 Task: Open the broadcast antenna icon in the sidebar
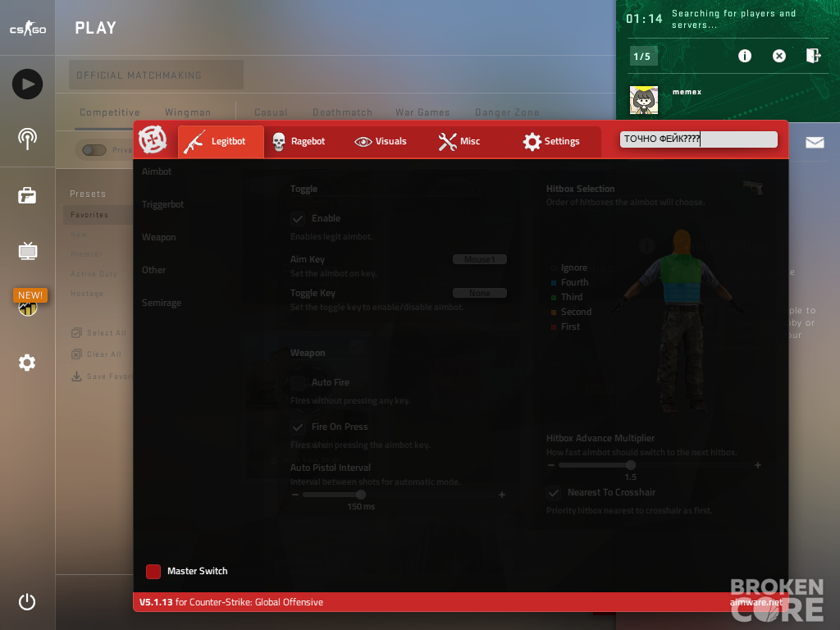pyautogui.click(x=27, y=139)
